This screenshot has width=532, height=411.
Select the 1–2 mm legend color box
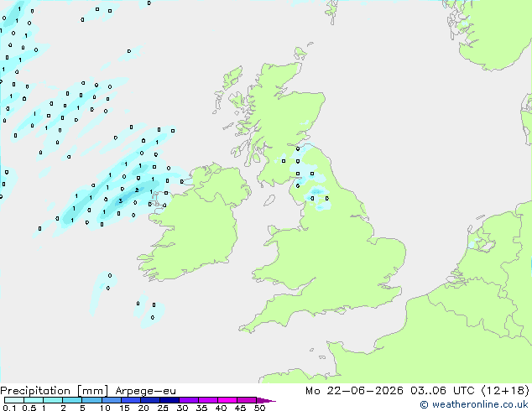(x=53, y=400)
